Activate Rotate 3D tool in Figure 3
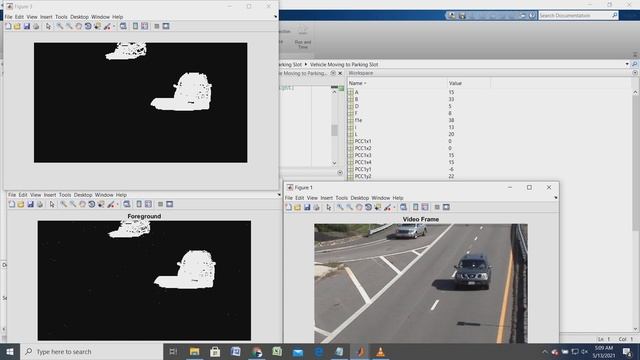Image resolution: width=640 pixels, height=360 pixels. click(x=88, y=26)
